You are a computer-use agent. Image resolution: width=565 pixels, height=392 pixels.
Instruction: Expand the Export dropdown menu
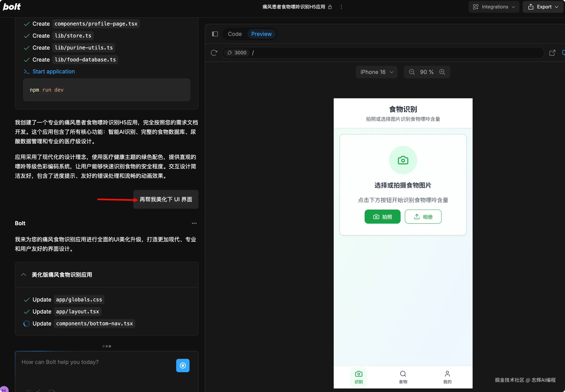point(543,7)
